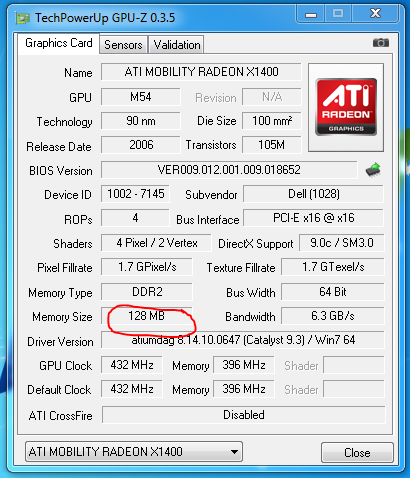Click the Bus Interface label

[x=208, y=220]
